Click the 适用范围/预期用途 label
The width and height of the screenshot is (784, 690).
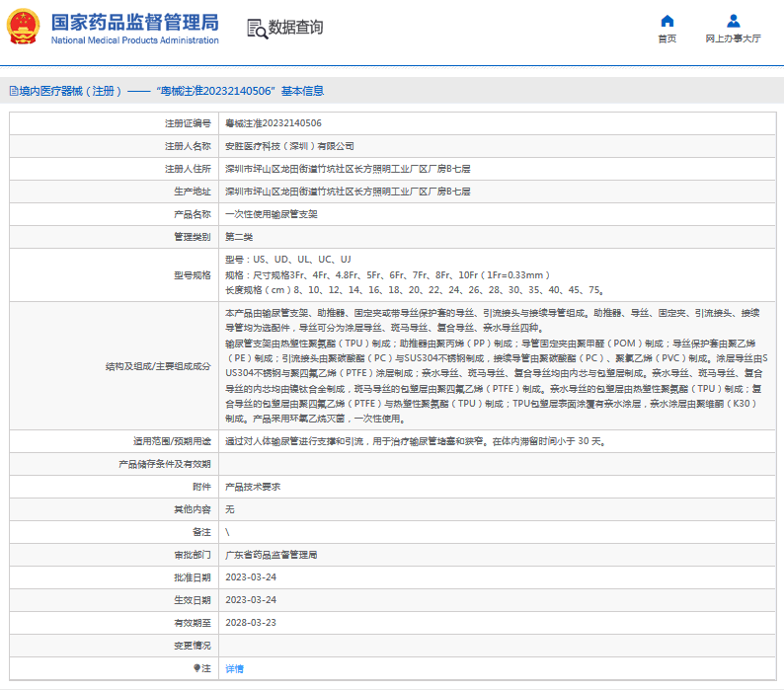coord(172,441)
